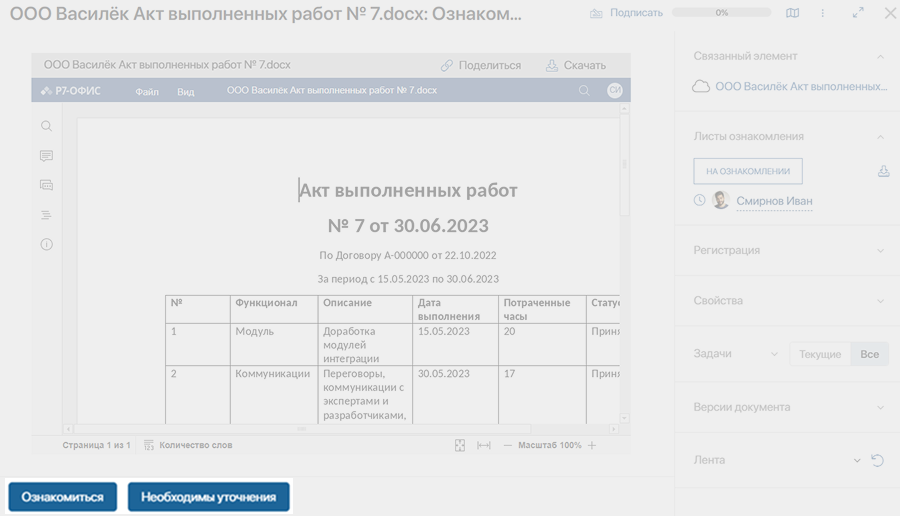Switch to Все tasks tab

click(870, 354)
